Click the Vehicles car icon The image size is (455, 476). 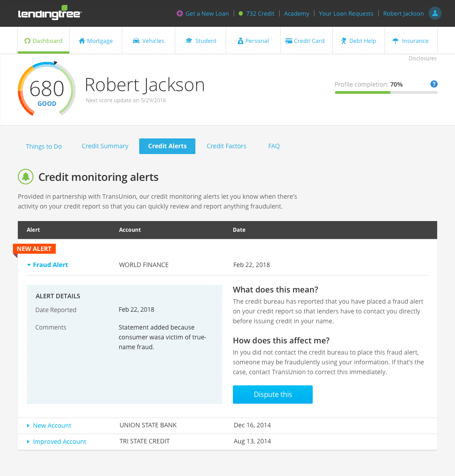tap(136, 41)
